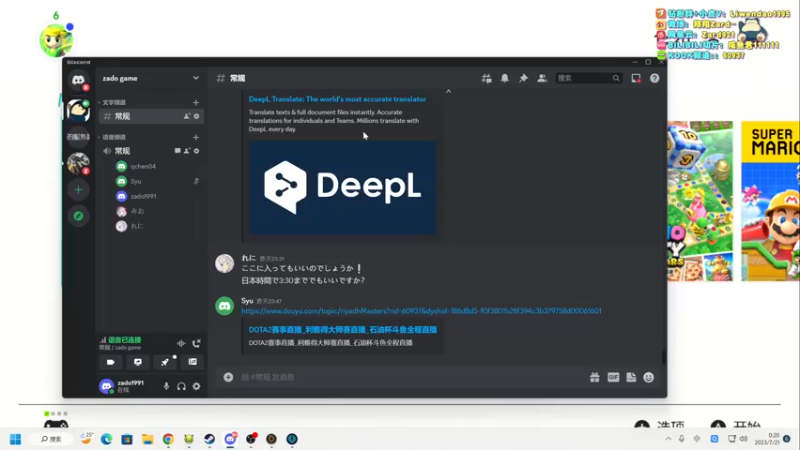This screenshot has width=800, height=450.
Task: Open File Explorer from taskbar
Action: (147, 439)
